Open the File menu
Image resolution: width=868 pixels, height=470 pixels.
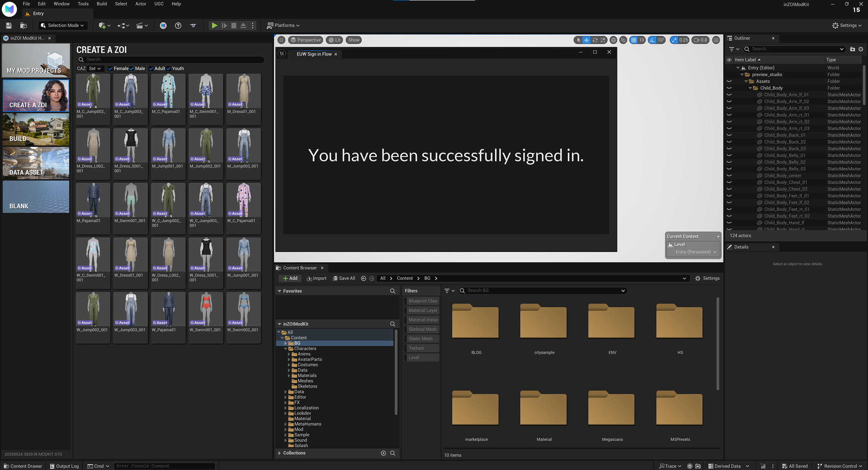coord(26,4)
